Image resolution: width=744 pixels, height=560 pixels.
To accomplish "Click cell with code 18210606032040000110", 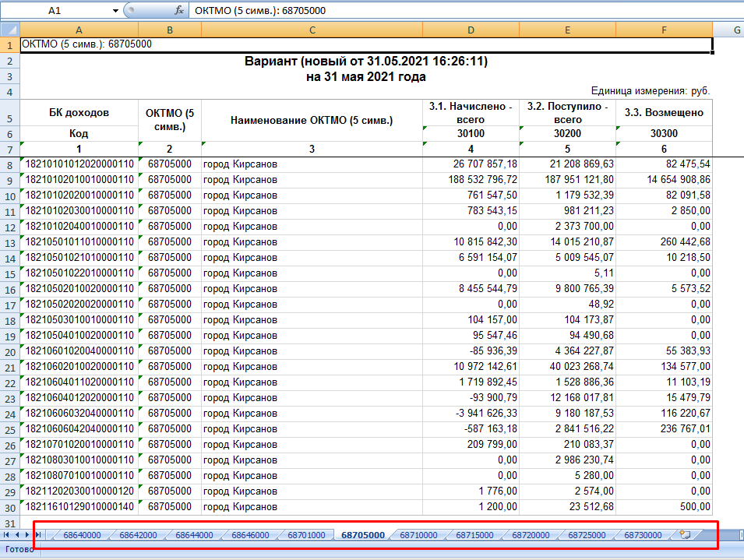I will [79, 413].
